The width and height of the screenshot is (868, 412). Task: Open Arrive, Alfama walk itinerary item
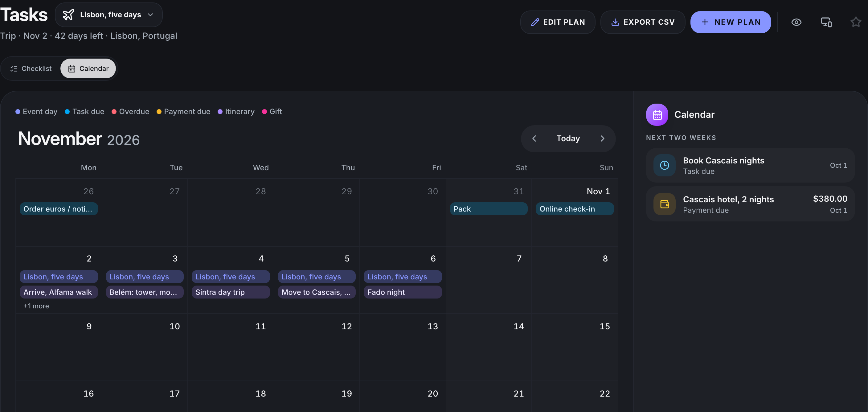(x=59, y=292)
